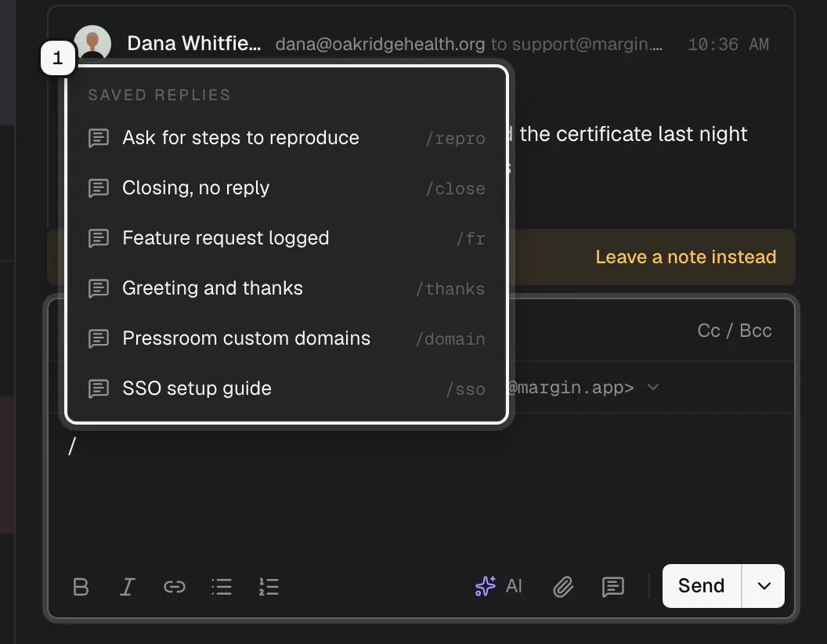This screenshot has width=827, height=644.
Task: Open the Send options dropdown arrow
Action: coord(764,586)
